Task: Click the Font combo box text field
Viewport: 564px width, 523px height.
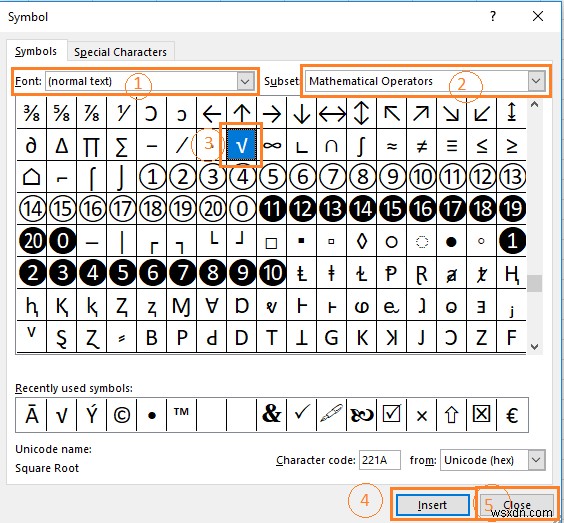Action: point(141,81)
